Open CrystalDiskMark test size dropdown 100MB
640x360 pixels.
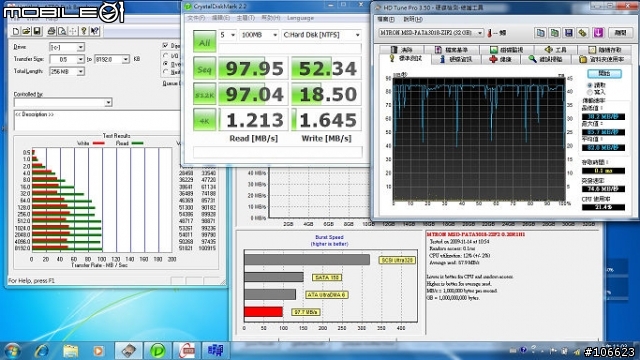pos(259,35)
